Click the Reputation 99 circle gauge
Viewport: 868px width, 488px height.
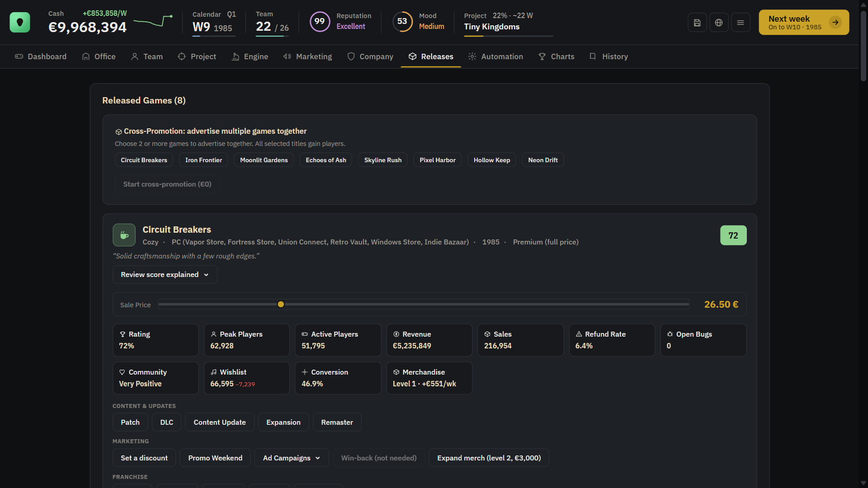coord(320,21)
